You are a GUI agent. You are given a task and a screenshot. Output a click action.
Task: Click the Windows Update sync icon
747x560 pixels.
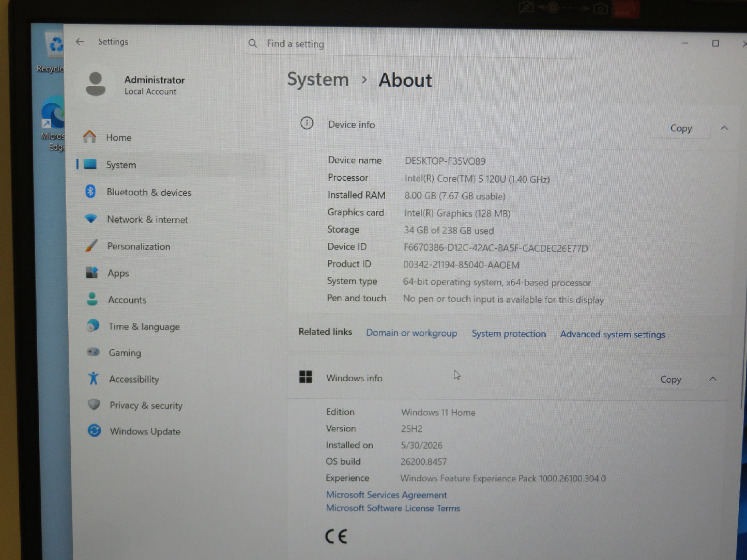click(94, 430)
